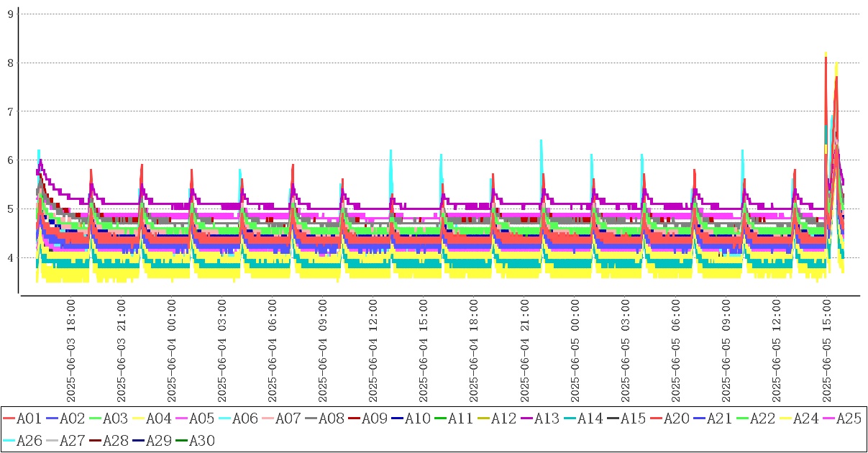Click the y-axis value 8 label

point(10,63)
